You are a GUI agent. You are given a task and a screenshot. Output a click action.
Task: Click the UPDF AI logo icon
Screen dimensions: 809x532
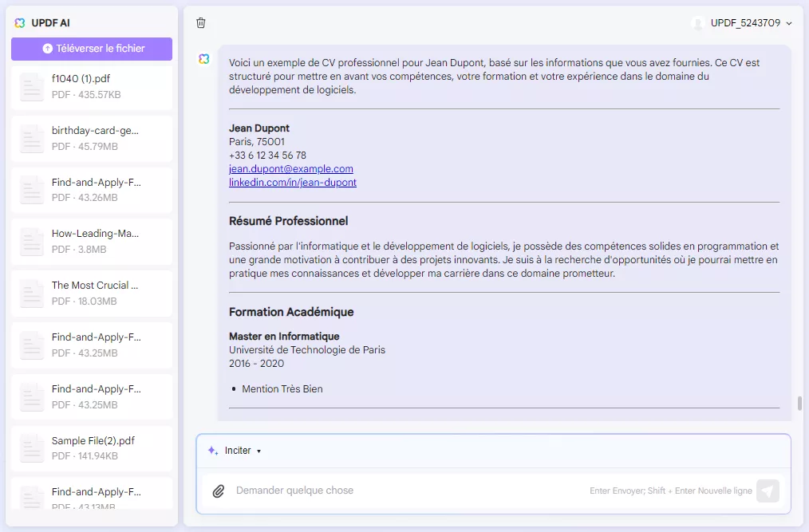(19, 23)
